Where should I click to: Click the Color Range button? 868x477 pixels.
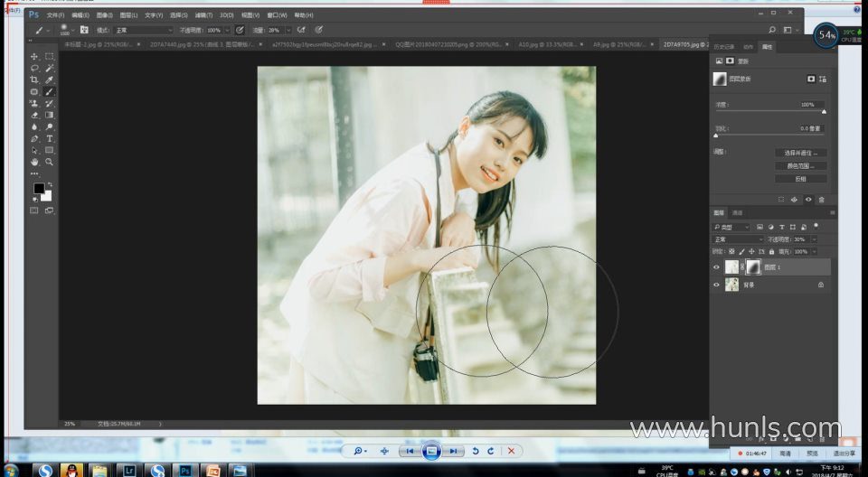[800, 166]
